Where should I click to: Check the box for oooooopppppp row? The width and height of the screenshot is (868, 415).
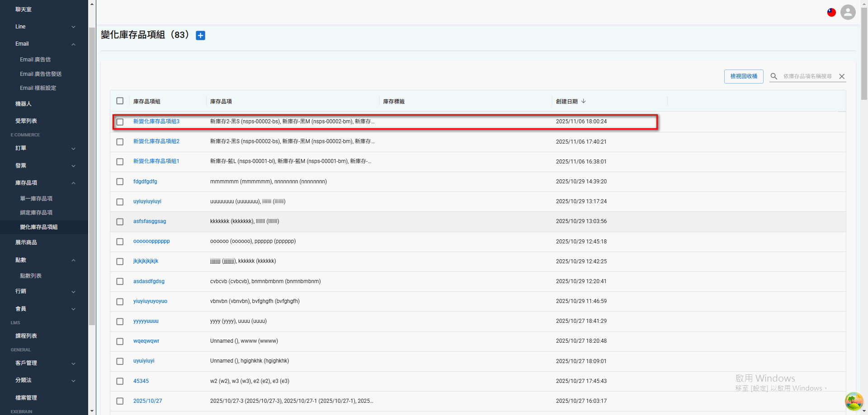point(120,242)
